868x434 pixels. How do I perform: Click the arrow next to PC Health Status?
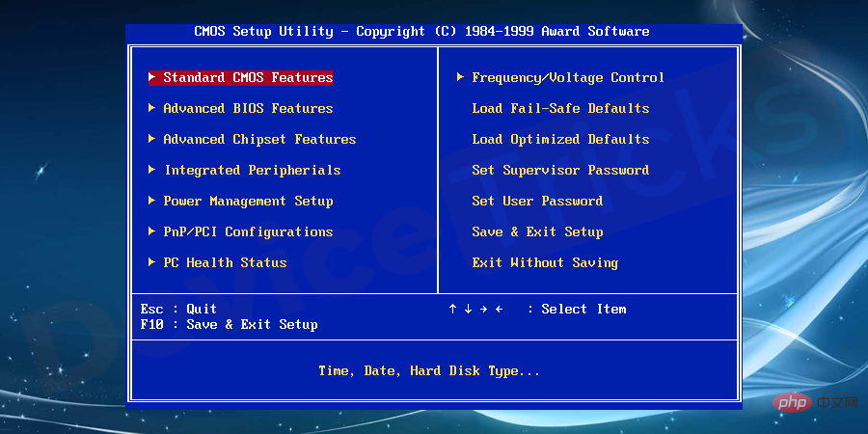(152, 262)
